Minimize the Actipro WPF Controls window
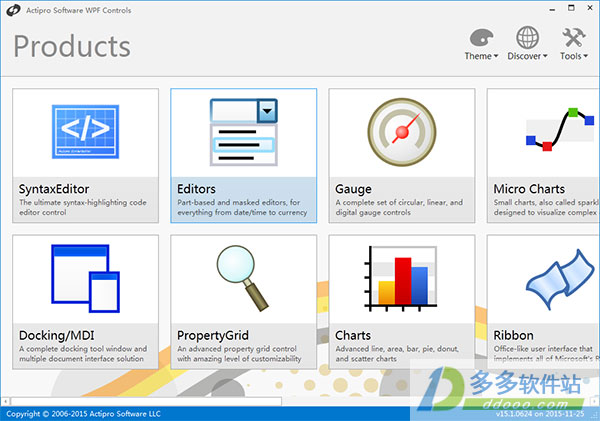 [552, 9]
